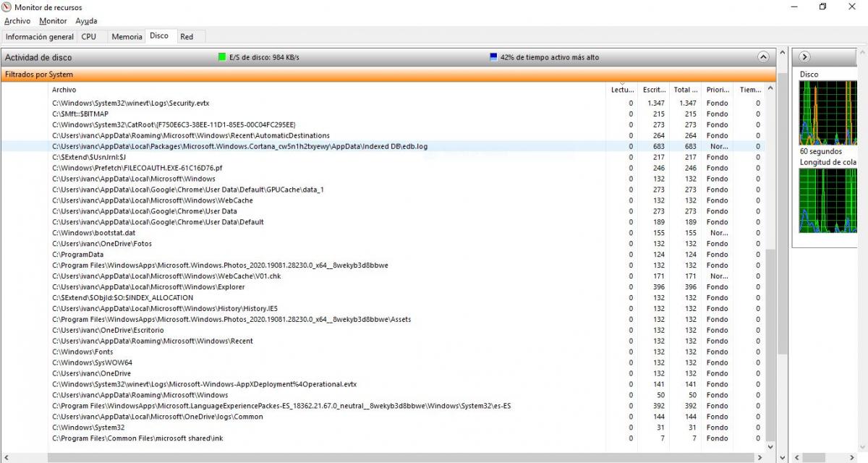This screenshot has width=868, height=463.
Task: Switch to the CPU tab
Action: pos(88,37)
